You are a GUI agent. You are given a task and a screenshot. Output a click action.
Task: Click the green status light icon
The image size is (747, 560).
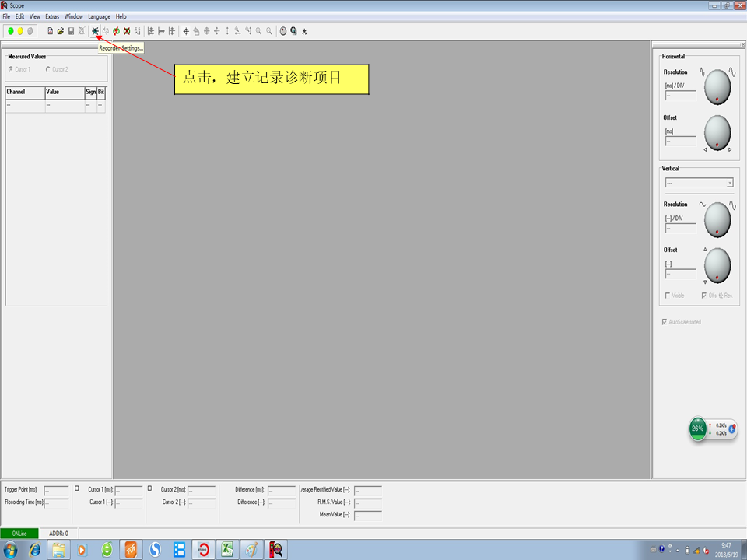coord(11,31)
